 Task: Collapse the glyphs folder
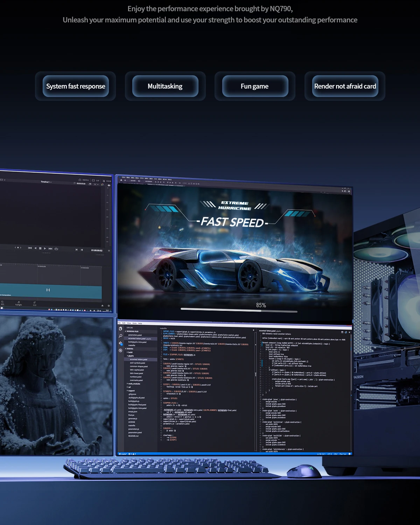(131, 356)
